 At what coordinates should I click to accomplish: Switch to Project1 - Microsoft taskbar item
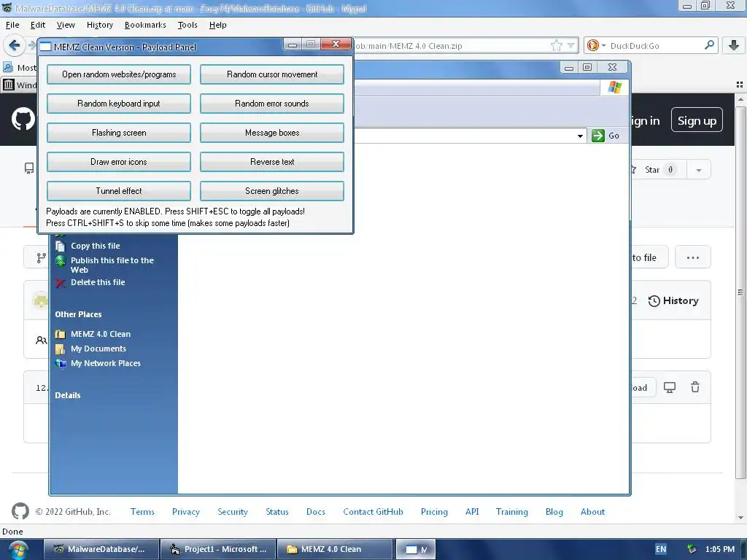point(217,549)
